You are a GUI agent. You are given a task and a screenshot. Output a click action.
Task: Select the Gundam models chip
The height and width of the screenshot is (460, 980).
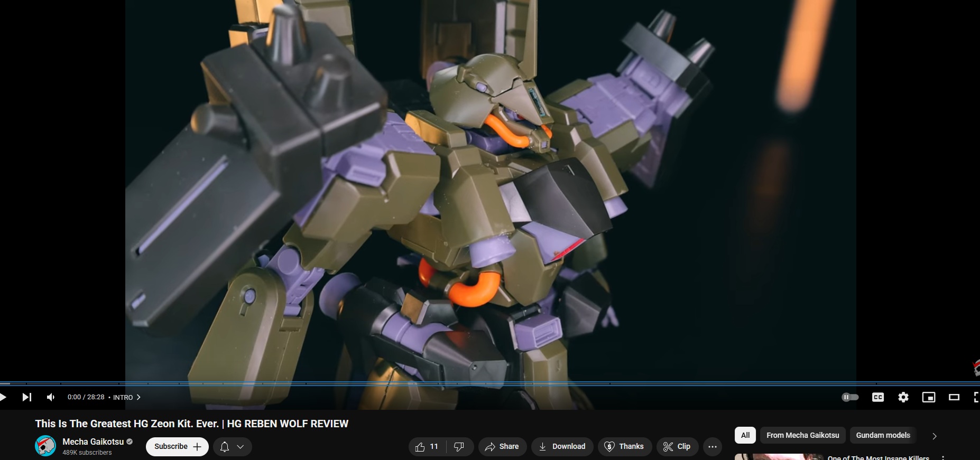883,435
